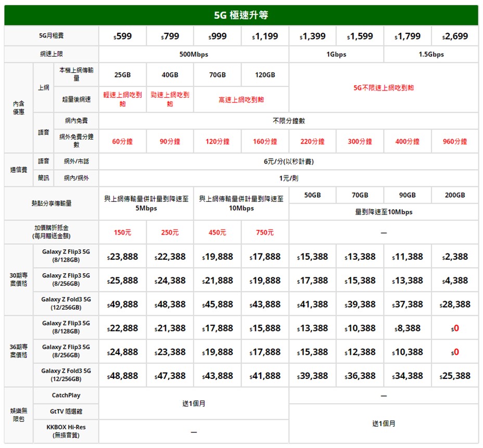The height and width of the screenshot is (448, 483).
Task: Click the $45,888 Fold3 price
Action: coord(218,304)
